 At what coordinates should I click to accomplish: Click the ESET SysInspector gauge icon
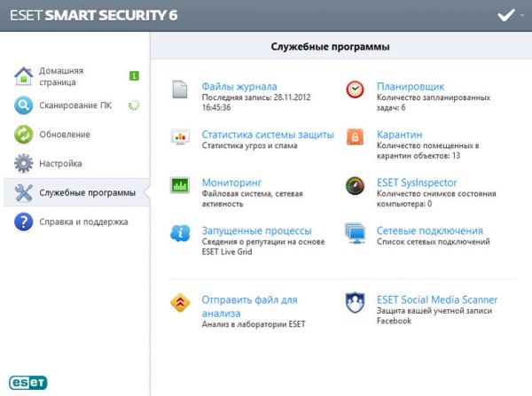tap(355, 185)
